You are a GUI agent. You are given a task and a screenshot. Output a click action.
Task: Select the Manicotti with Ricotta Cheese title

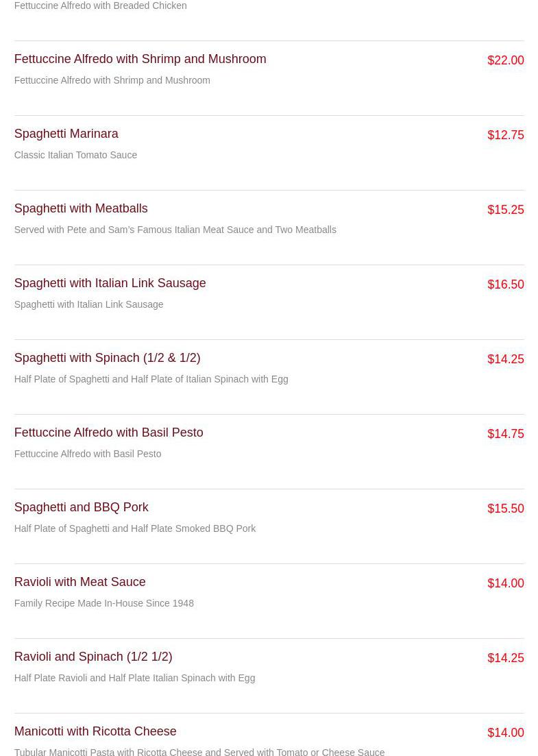coord(95,732)
